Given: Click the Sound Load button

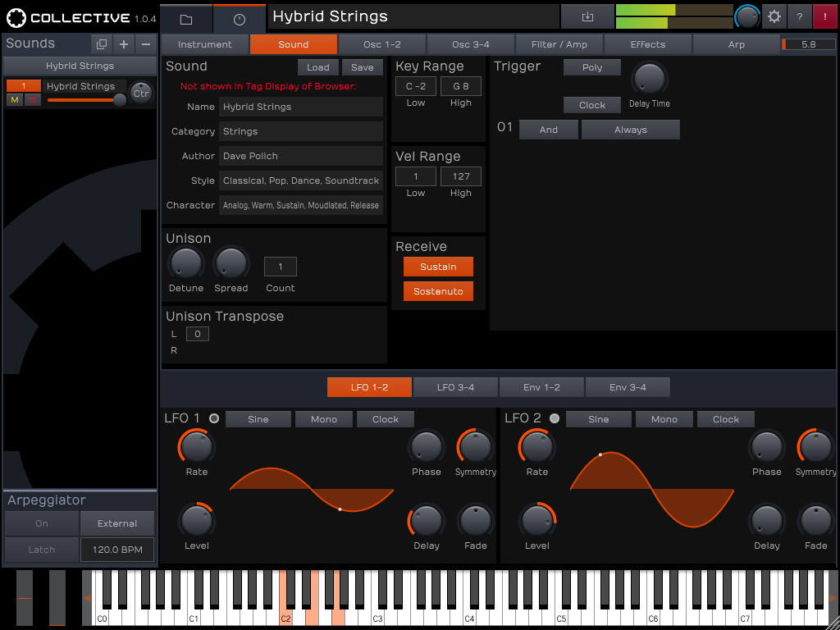Looking at the screenshot, I should pyautogui.click(x=318, y=67).
